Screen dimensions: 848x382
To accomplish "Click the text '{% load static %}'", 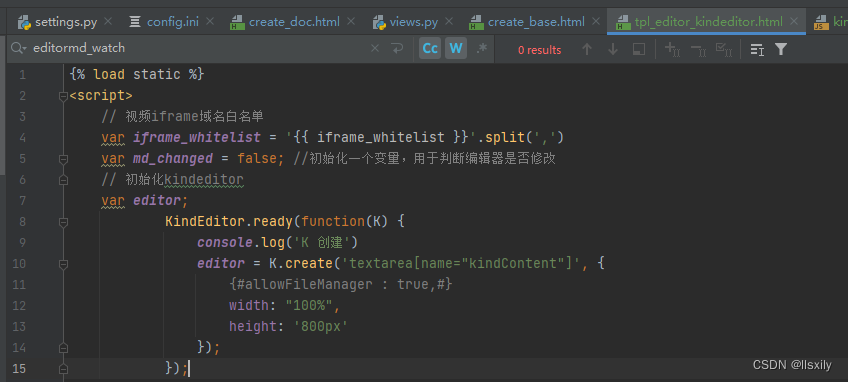I will [137, 74].
